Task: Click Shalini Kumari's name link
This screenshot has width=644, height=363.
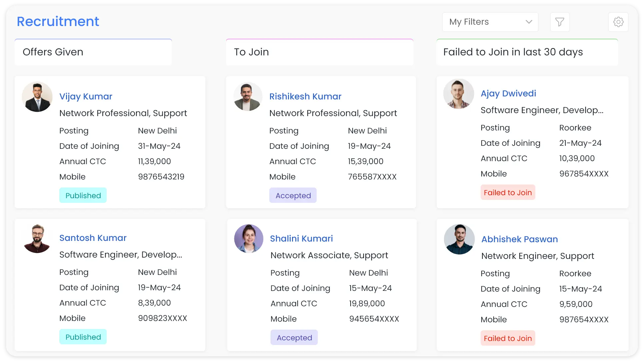Action: [x=301, y=239]
